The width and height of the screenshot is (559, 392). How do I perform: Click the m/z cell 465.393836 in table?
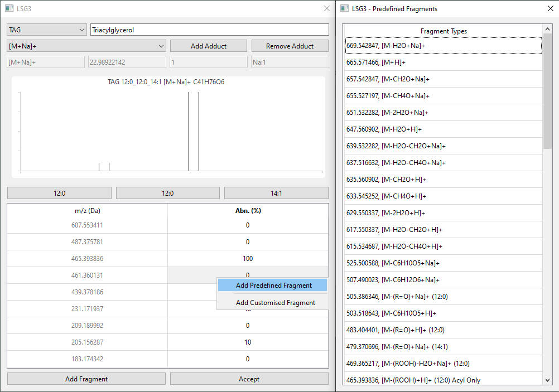pos(88,259)
